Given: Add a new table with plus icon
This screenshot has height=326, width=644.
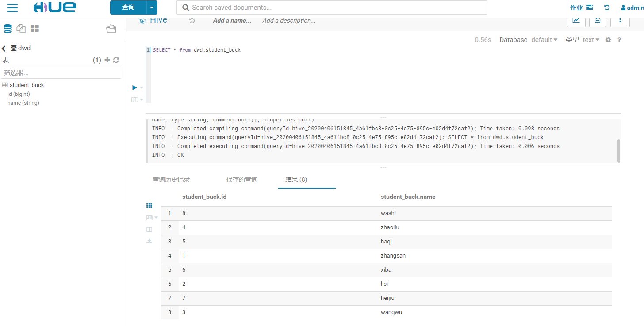Looking at the screenshot, I should [107, 60].
